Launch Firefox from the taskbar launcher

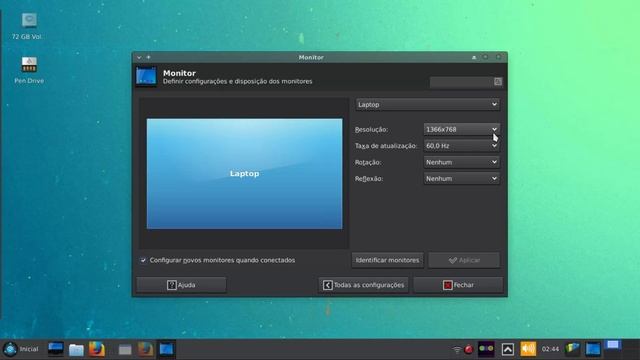pos(97,349)
